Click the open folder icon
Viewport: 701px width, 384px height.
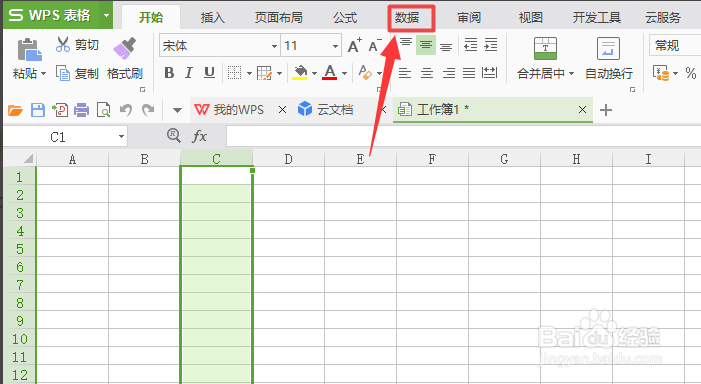pyautogui.click(x=15, y=110)
